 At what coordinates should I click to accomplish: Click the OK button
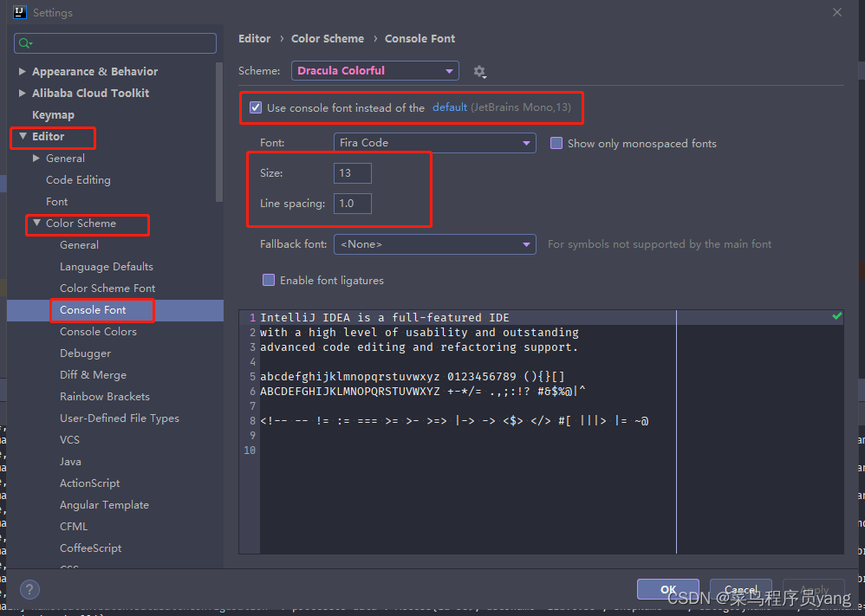tap(668, 589)
